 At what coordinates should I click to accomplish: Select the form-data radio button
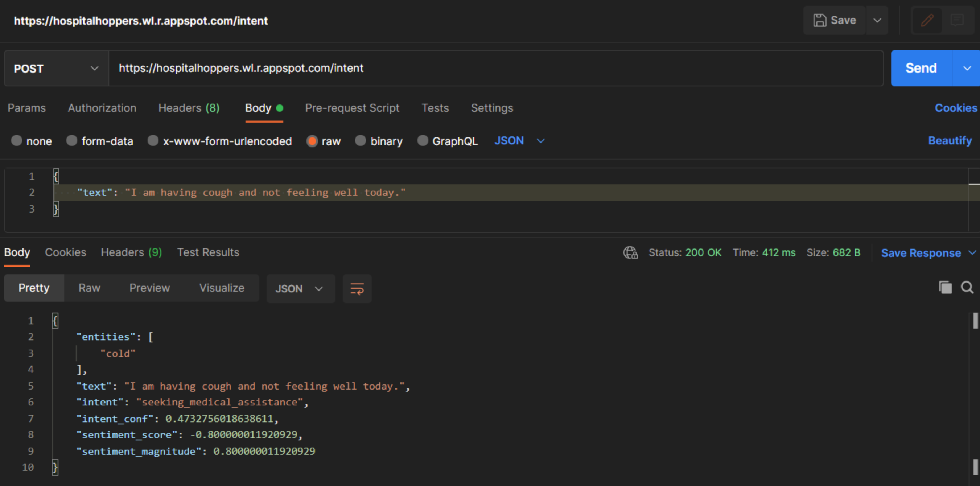72,141
